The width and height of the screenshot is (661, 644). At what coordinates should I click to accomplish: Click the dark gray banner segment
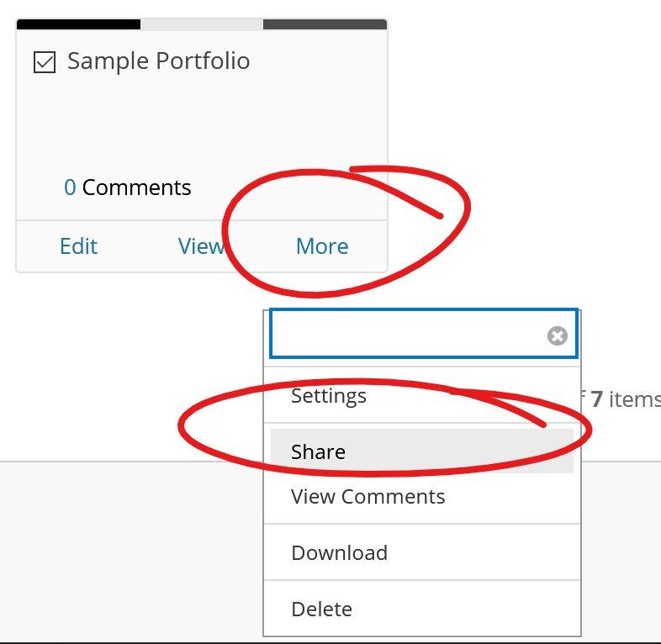(325, 24)
